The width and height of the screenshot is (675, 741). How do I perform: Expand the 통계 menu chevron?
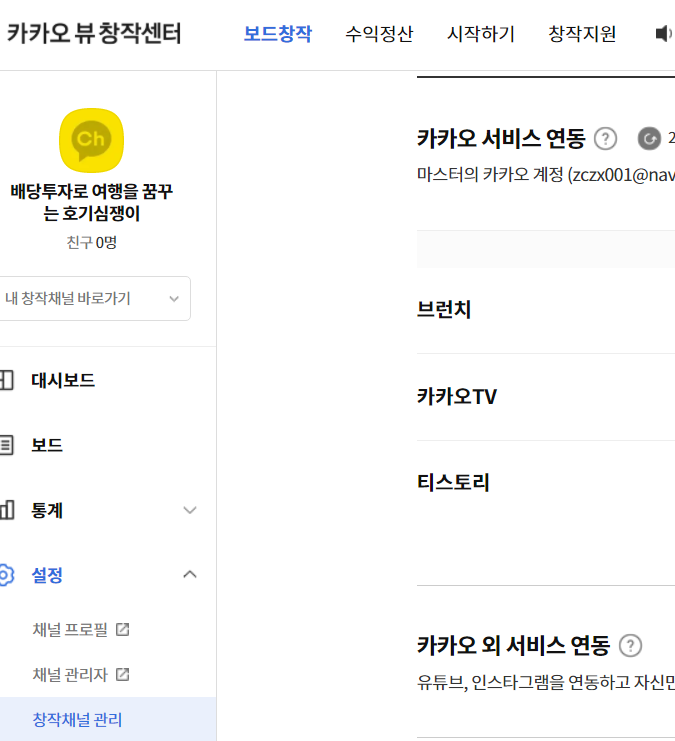[190, 510]
